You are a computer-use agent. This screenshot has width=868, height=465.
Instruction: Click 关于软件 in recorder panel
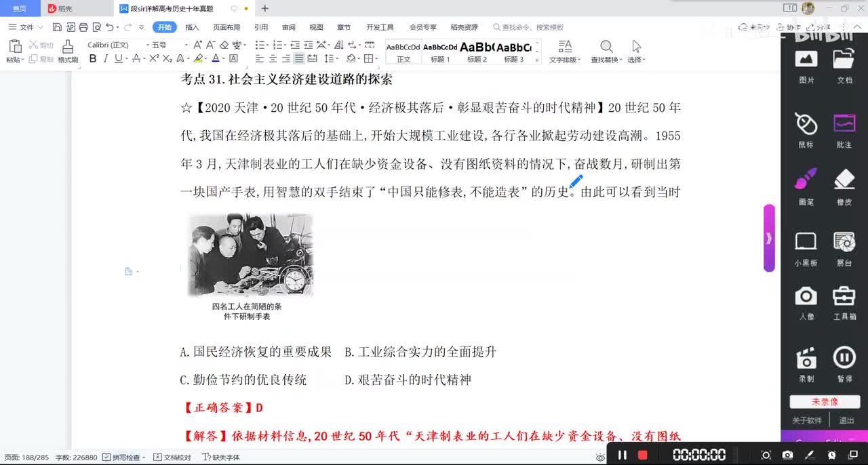[x=807, y=420]
